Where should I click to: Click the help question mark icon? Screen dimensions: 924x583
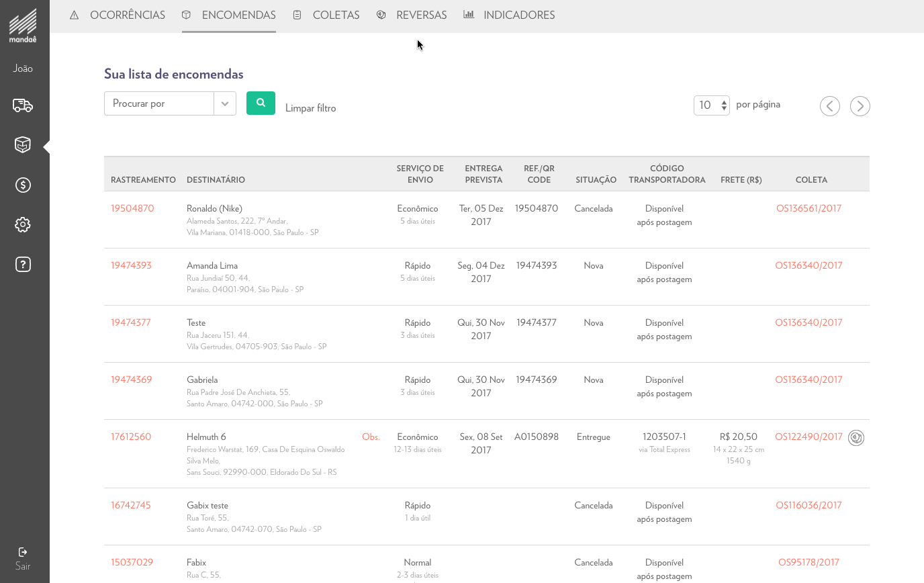[x=23, y=264]
